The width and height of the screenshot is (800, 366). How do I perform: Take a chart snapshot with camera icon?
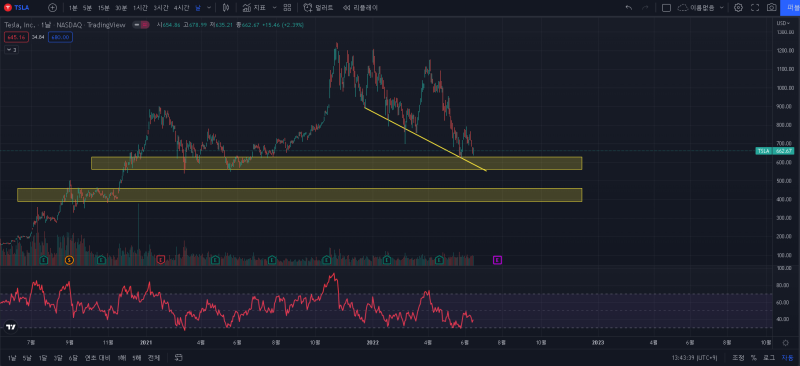pyautogui.click(x=772, y=8)
